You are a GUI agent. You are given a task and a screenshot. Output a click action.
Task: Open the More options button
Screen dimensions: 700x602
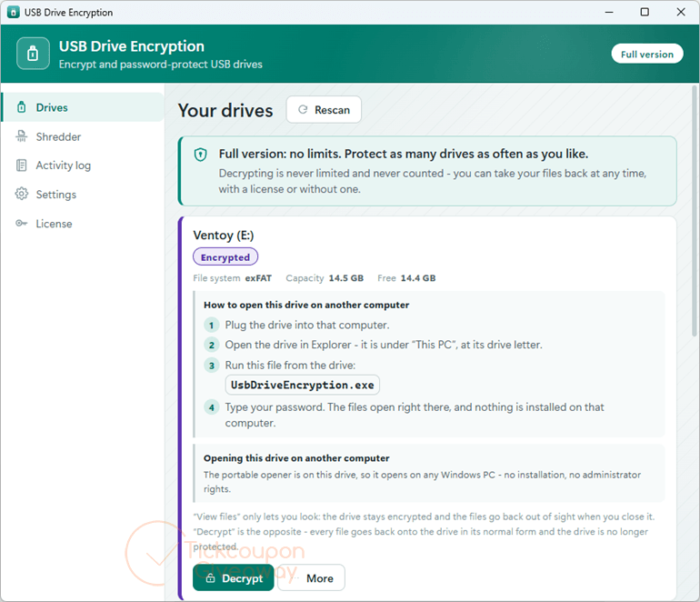(x=311, y=577)
